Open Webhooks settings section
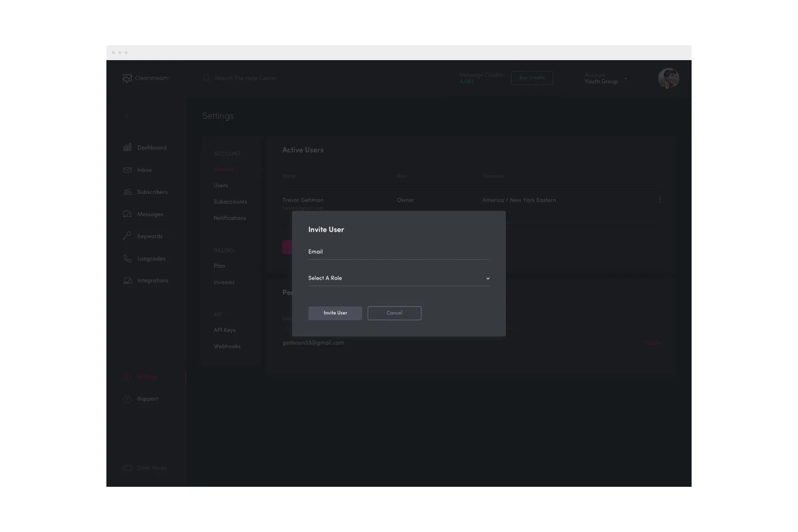This screenshot has width=798, height=532. [227, 346]
